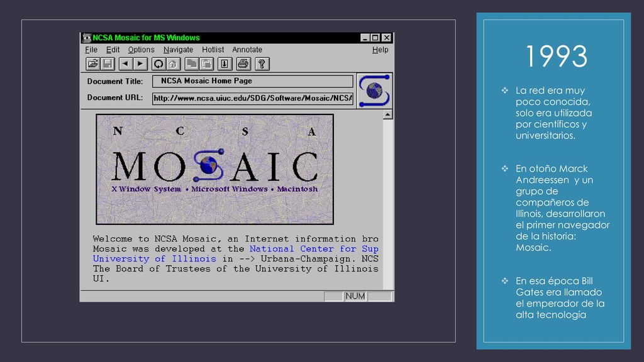Screen dimensions: 644x362
Task: Click the NCSA Mosaic banner image
Action: 215,170
